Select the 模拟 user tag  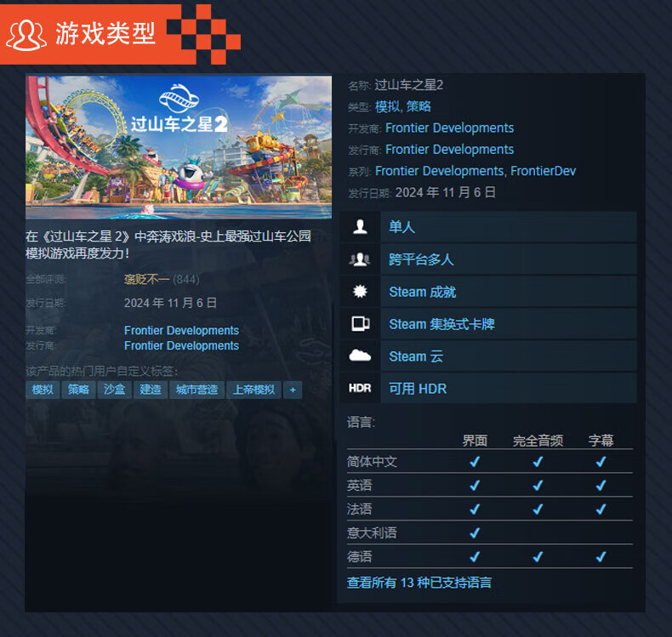[43, 390]
